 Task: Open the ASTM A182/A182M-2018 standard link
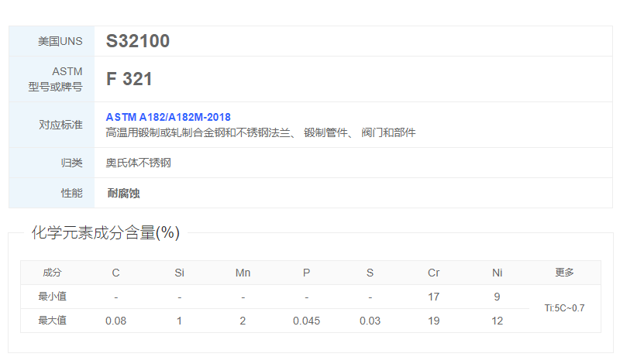[x=168, y=117]
